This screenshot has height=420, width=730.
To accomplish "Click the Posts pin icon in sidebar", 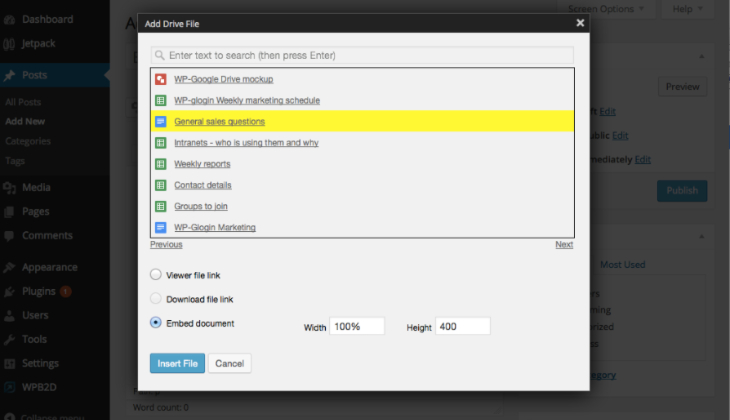I will pyautogui.click(x=9, y=75).
